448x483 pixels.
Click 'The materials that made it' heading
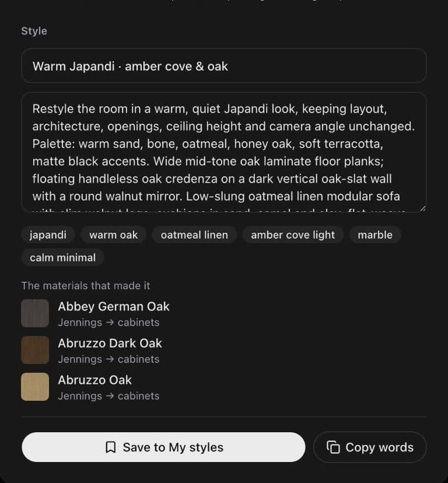[x=86, y=286]
